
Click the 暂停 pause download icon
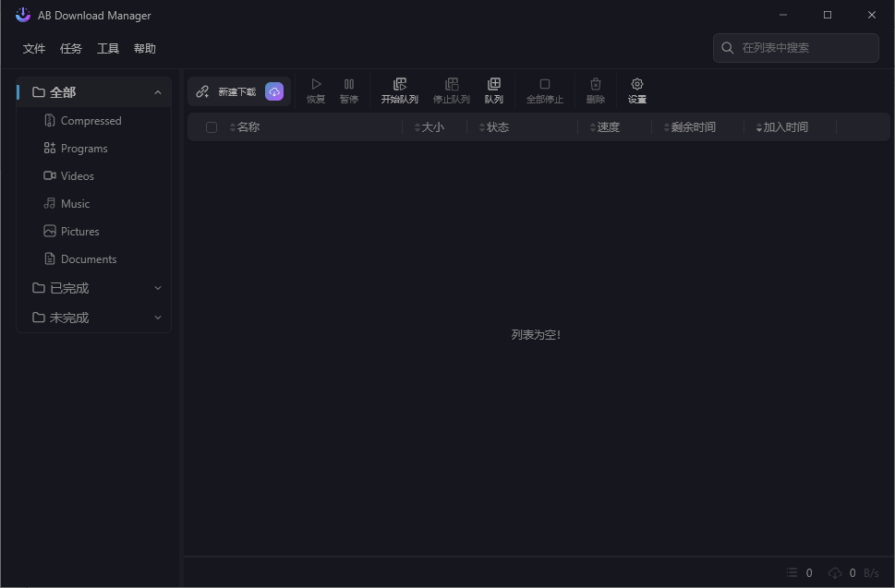tap(348, 90)
